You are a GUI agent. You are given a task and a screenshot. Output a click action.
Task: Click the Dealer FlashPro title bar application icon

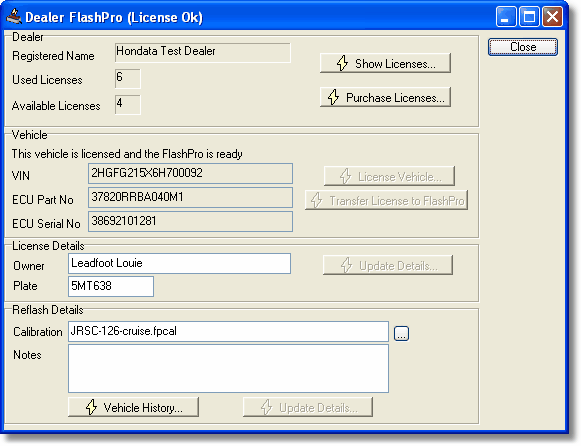[x=14, y=17]
